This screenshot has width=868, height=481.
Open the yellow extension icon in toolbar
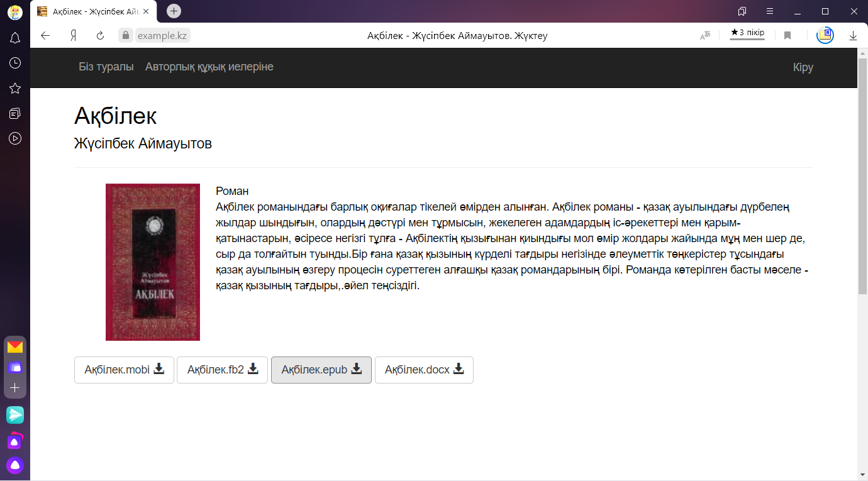(825, 35)
